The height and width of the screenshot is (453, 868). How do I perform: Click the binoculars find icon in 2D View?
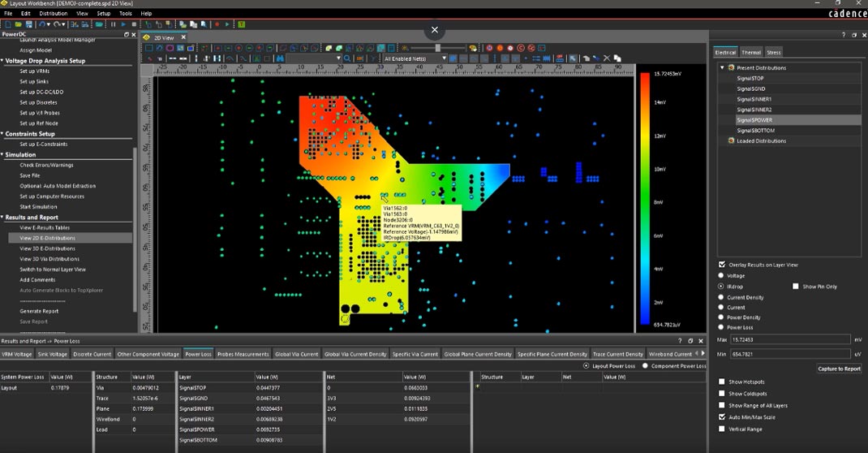pos(280,58)
